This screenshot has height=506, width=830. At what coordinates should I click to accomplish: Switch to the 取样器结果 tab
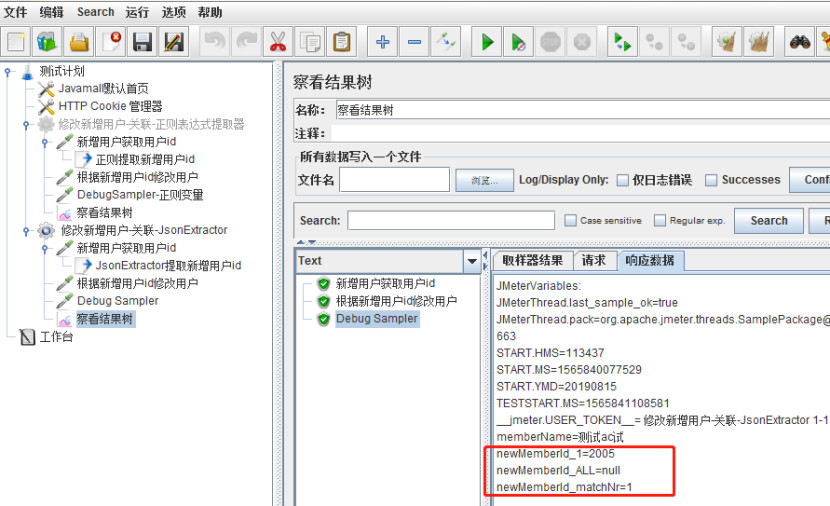click(x=533, y=260)
